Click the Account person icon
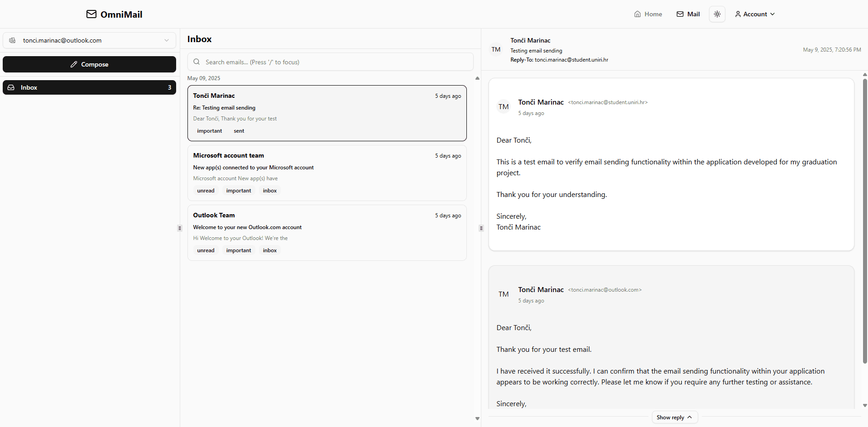This screenshot has height=427, width=868. point(738,14)
